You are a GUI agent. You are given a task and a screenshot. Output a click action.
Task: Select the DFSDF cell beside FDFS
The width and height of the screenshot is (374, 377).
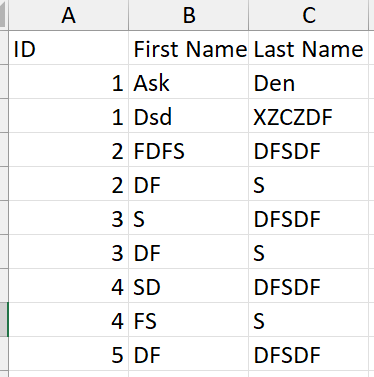(x=309, y=150)
